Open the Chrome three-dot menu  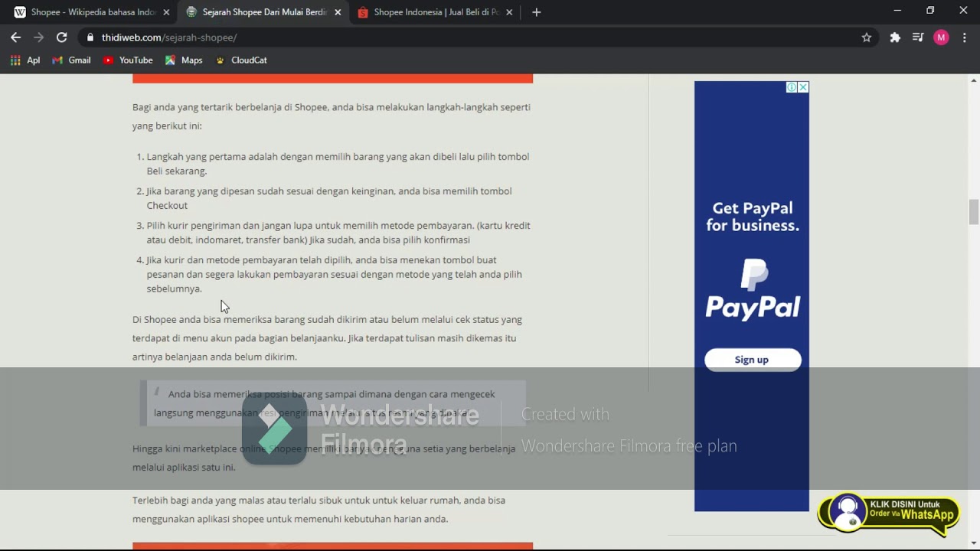[x=965, y=37]
